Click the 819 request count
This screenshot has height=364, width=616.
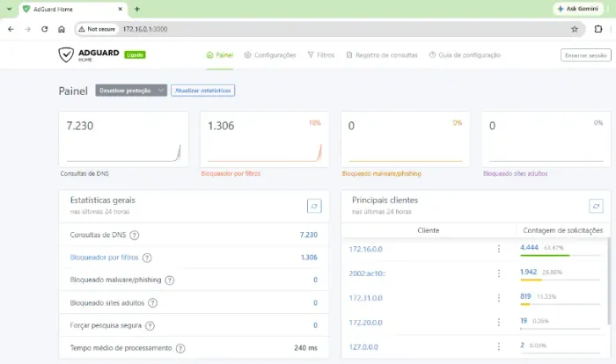tap(525, 296)
